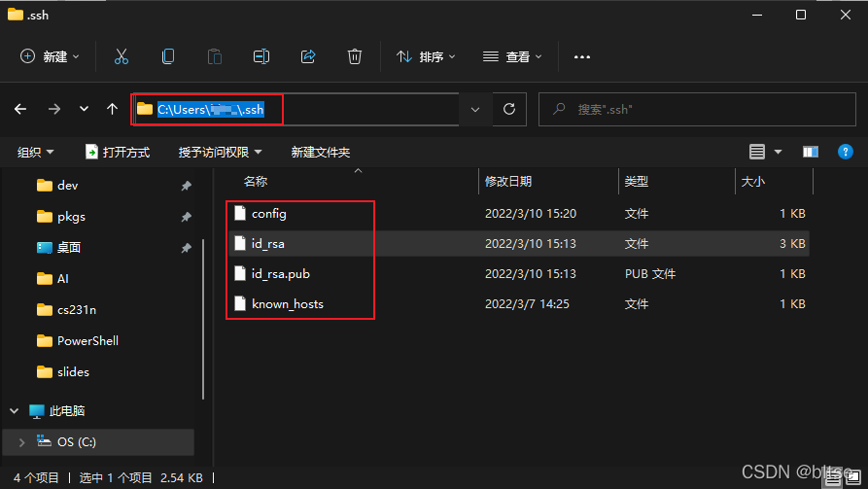Open the PowerShell folder in sidebar
This screenshot has width=868, height=489.
(87, 340)
